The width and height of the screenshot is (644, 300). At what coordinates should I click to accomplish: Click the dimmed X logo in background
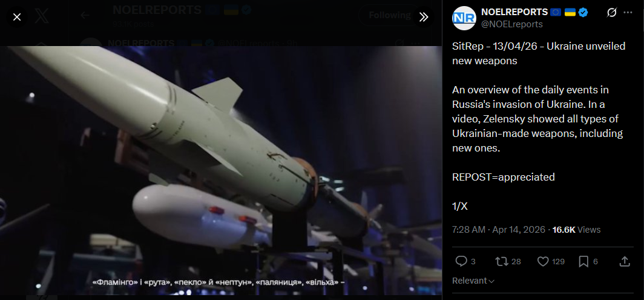[42, 16]
